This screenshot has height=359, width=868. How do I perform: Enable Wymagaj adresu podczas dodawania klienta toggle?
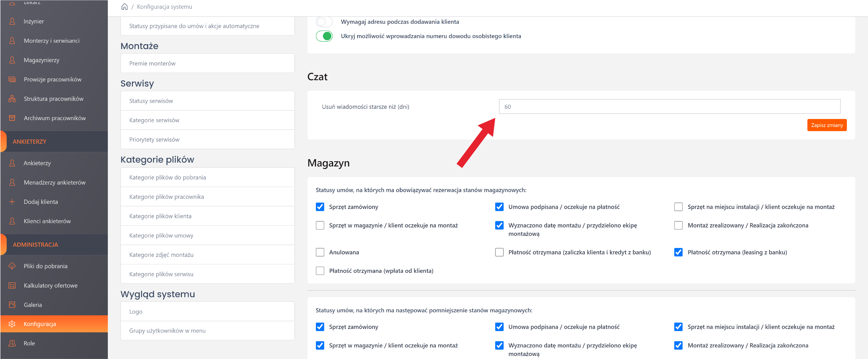pos(324,22)
